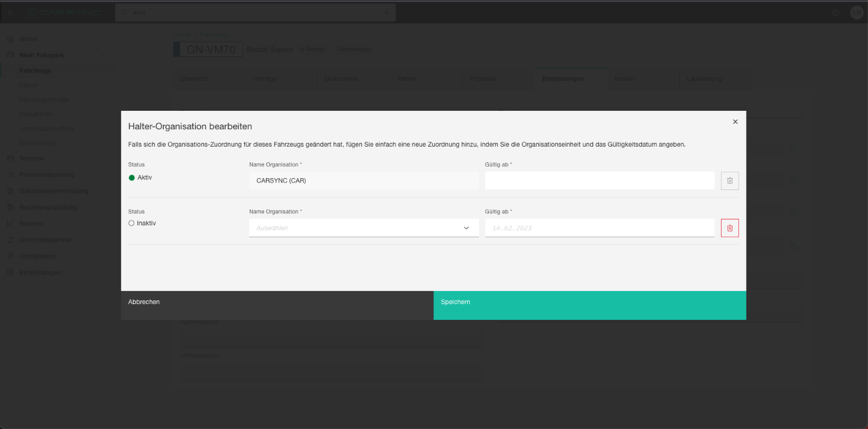Open the help icon in the header
Viewport: 868px width, 429px height.
pos(835,12)
